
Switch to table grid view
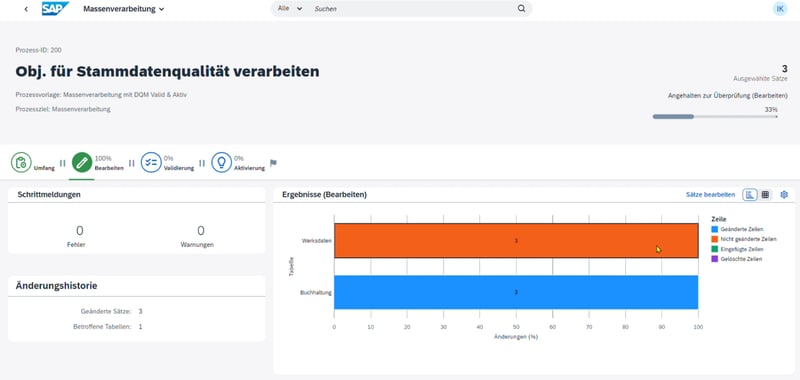coord(765,194)
